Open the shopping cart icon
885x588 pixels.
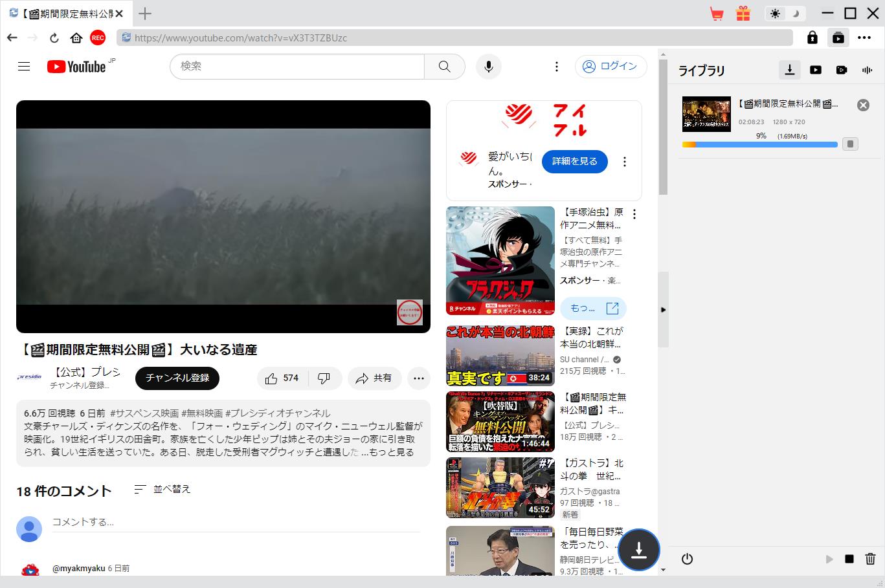click(x=717, y=14)
